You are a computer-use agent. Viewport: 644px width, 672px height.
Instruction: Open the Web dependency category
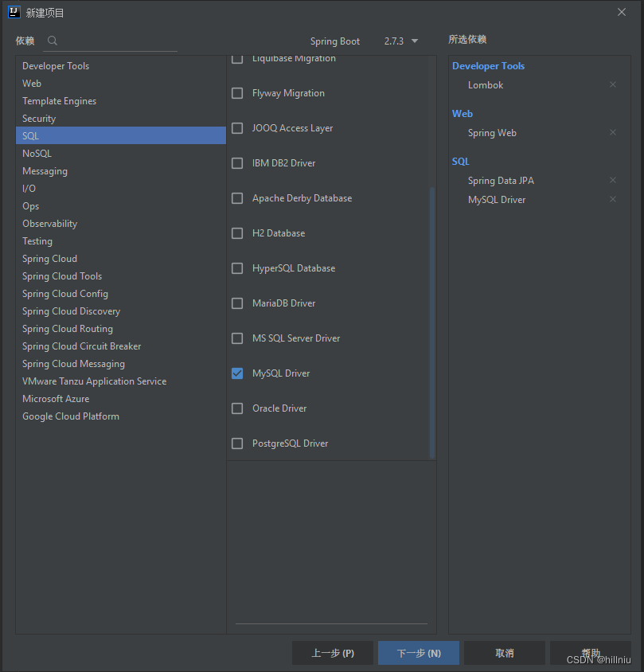click(x=121, y=84)
